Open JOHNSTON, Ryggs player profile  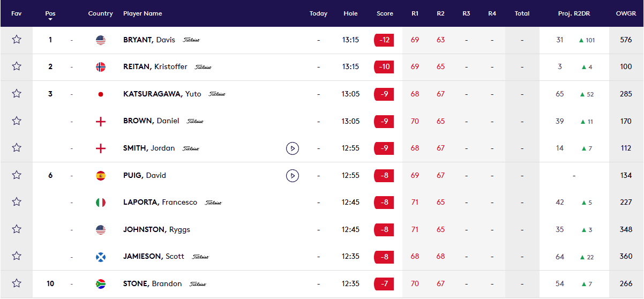pyautogui.click(x=156, y=229)
